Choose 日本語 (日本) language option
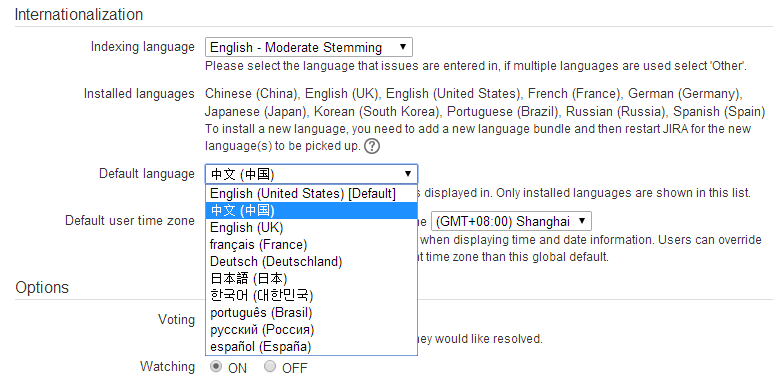Screen dimensions: 779x381 click(312, 278)
